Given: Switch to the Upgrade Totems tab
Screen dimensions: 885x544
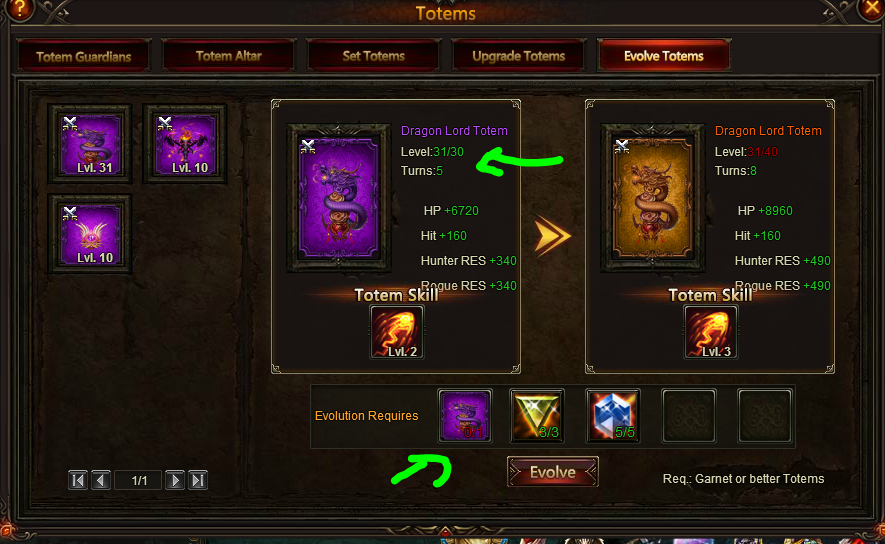Looking at the screenshot, I should click(x=519, y=56).
